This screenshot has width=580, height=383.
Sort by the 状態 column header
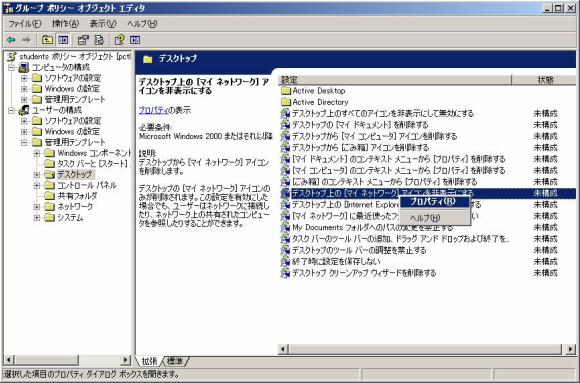[x=544, y=80]
